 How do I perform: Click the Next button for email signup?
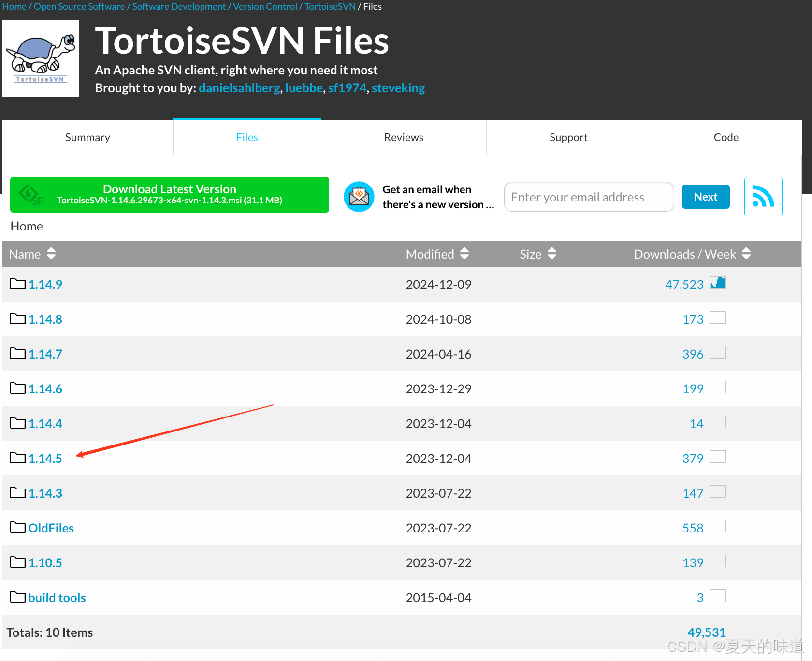click(x=706, y=197)
